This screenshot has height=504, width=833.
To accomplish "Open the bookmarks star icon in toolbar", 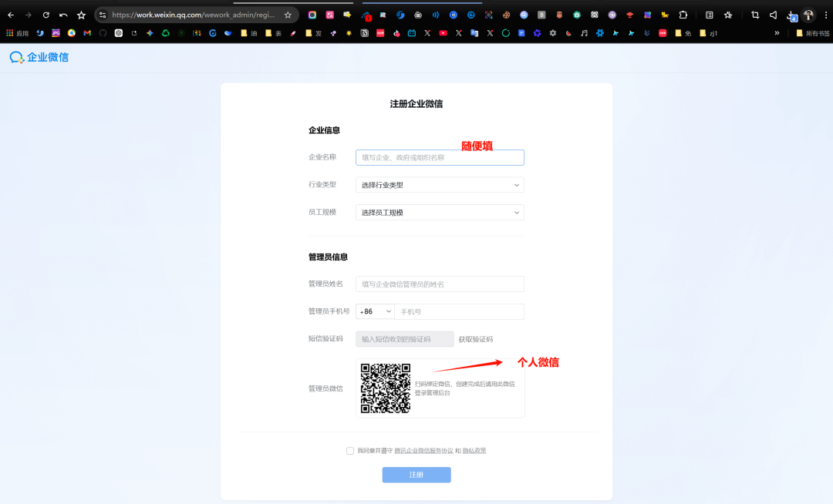I will click(x=728, y=15).
